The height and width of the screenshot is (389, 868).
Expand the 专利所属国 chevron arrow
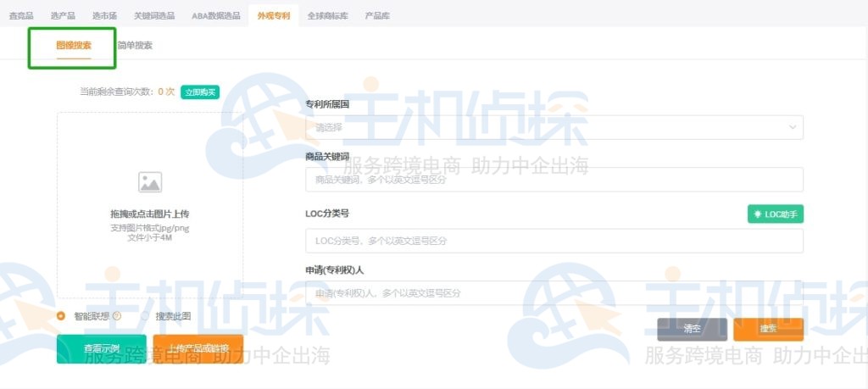[793, 127]
